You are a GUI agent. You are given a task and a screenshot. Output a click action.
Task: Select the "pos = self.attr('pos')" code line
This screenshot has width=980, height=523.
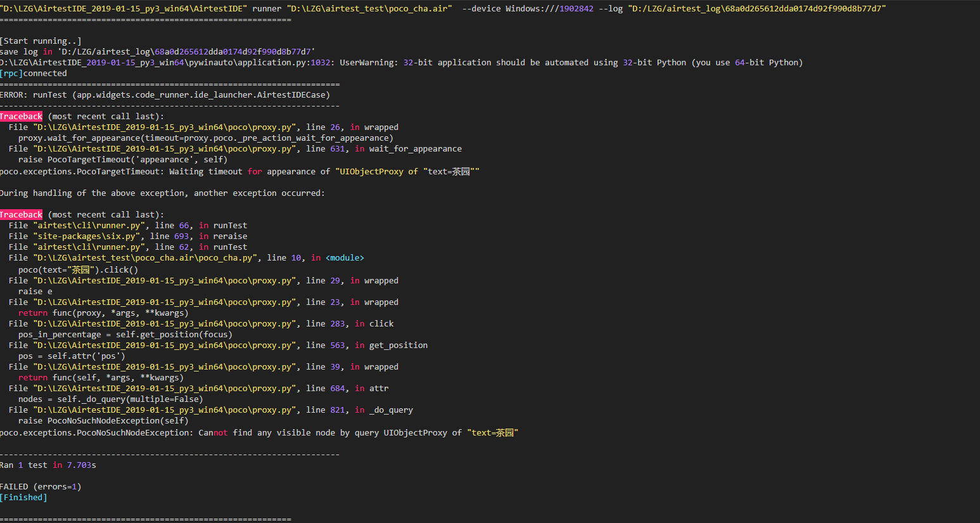72,356
